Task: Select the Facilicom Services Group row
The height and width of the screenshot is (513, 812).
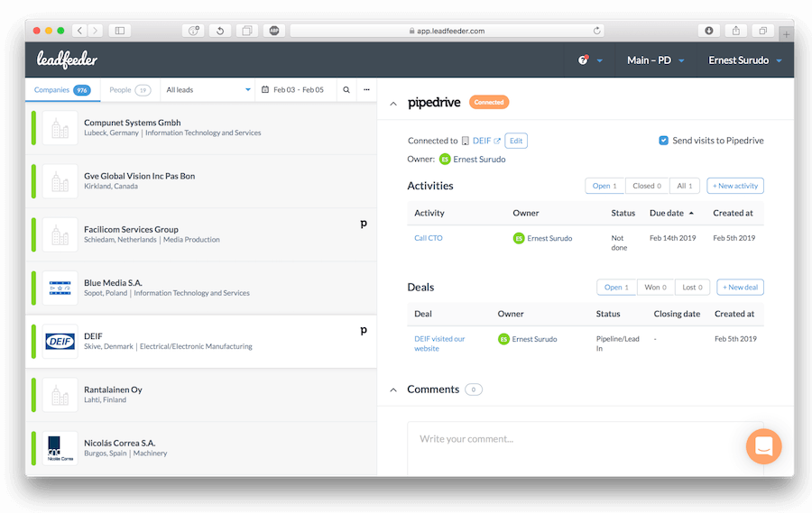Action: coord(201,235)
